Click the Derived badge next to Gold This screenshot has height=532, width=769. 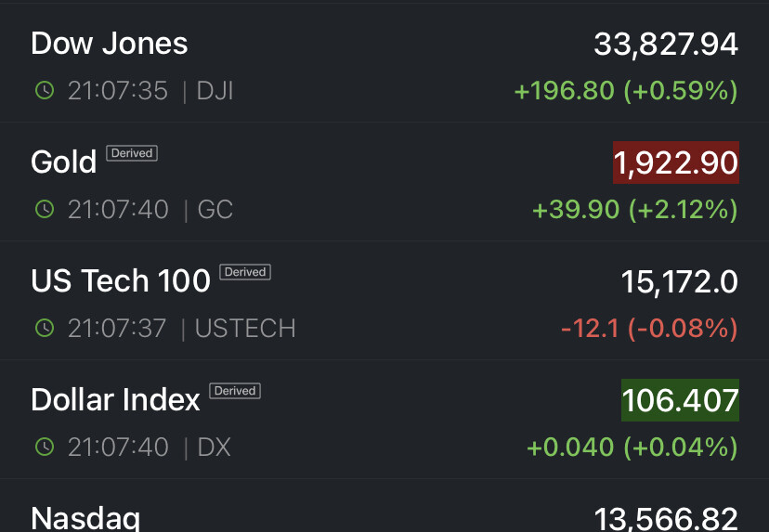pos(132,153)
